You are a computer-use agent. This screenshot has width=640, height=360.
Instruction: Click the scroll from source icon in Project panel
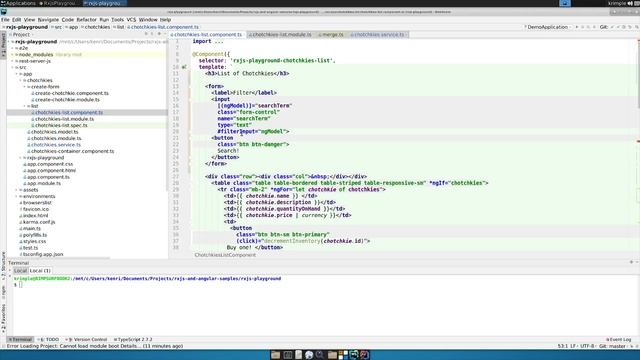[146, 34]
